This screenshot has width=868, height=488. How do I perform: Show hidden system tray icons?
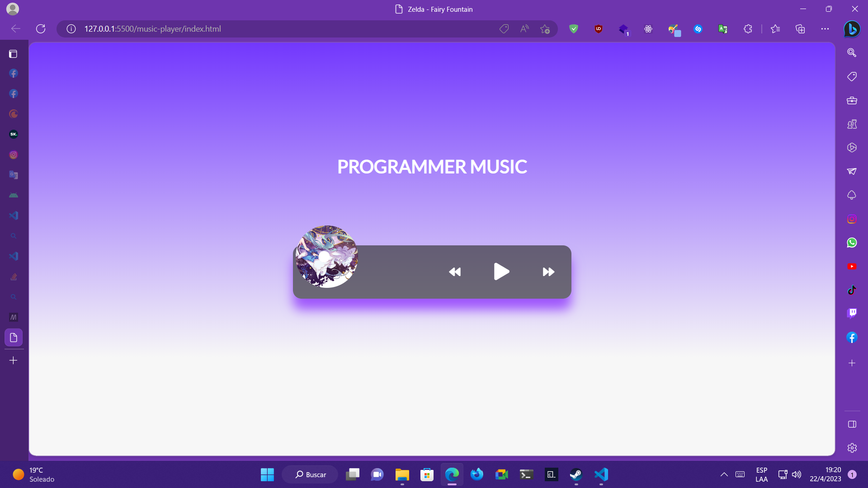[724, 474]
